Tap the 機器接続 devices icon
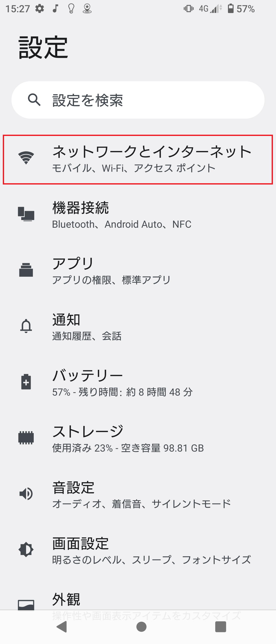The height and width of the screenshot is (644, 276). [26, 214]
